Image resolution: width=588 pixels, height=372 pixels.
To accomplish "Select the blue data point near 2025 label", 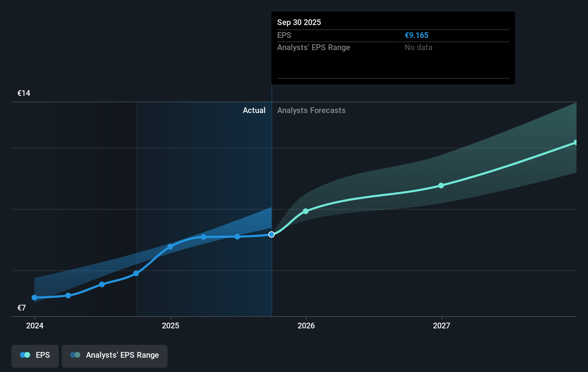I will [x=170, y=246].
